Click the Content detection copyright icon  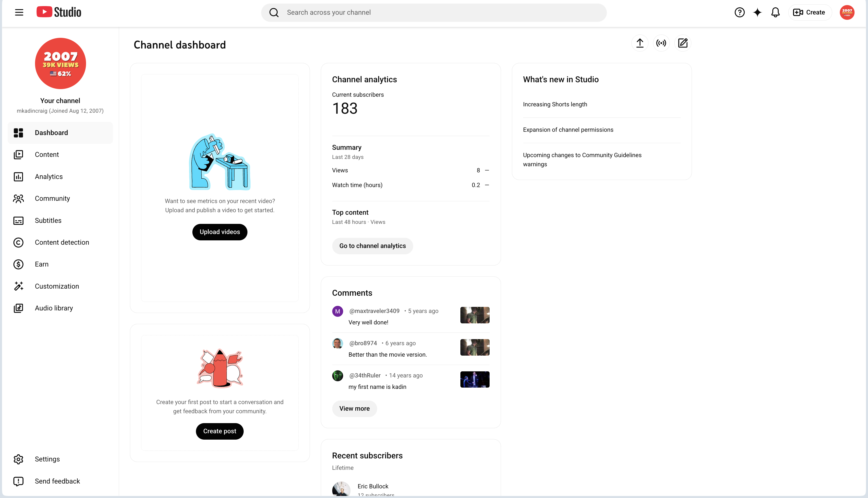click(19, 242)
